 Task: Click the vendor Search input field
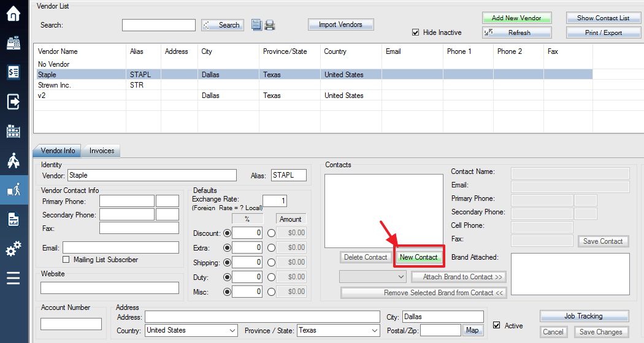(158, 25)
